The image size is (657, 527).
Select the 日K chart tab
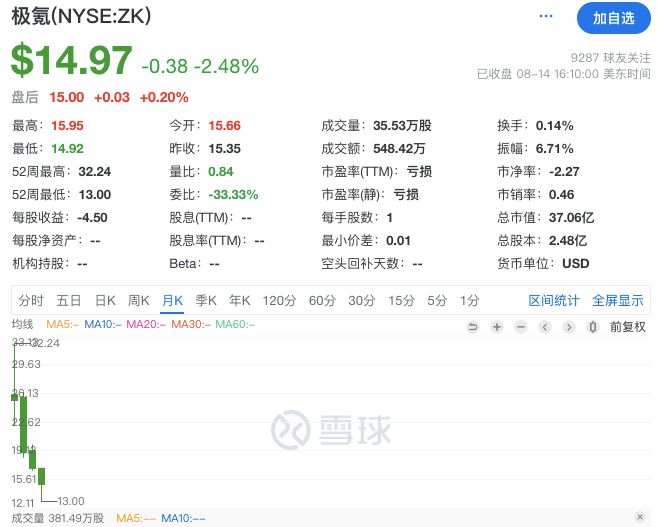105,300
